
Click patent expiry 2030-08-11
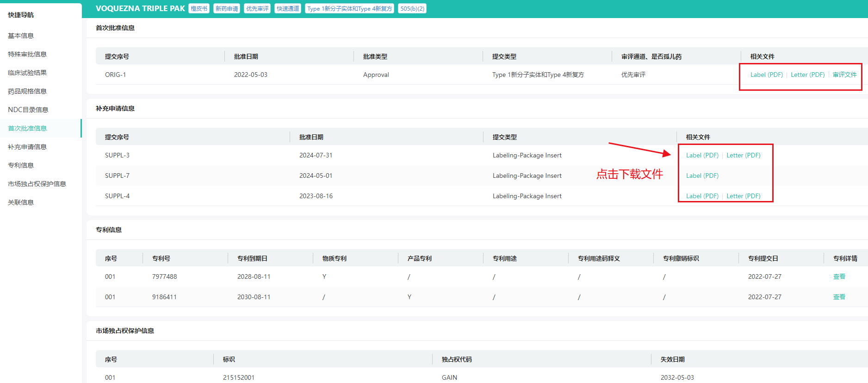(x=254, y=297)
